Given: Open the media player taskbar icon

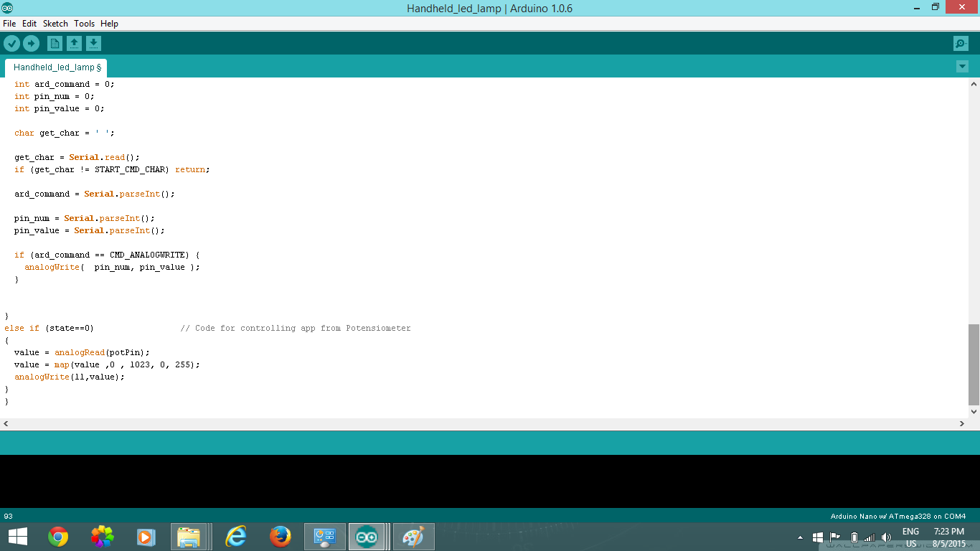Looking at the screenshot, I should [146, 537].
